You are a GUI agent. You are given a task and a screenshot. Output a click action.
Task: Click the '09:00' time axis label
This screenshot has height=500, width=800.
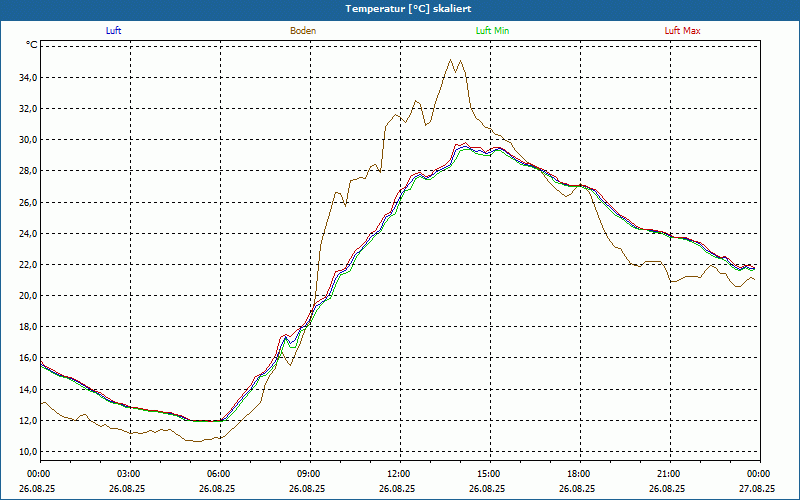pos(310,474)
